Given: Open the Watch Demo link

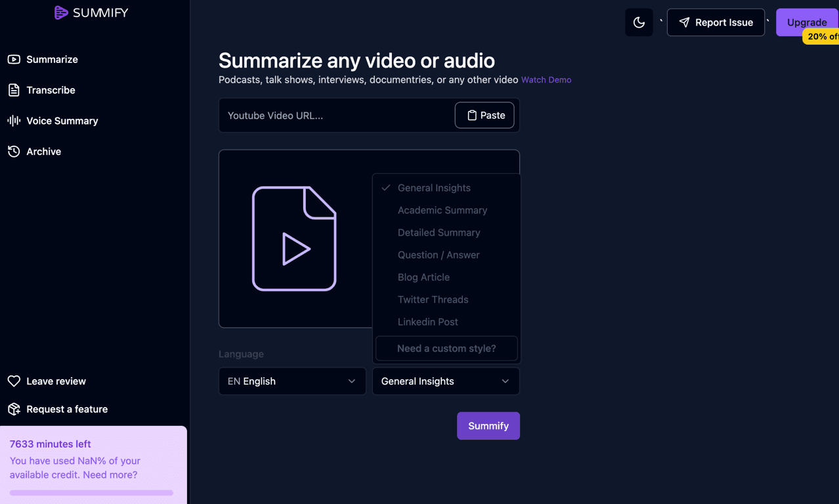Looking at the screenshot, I should pos(546,79).
